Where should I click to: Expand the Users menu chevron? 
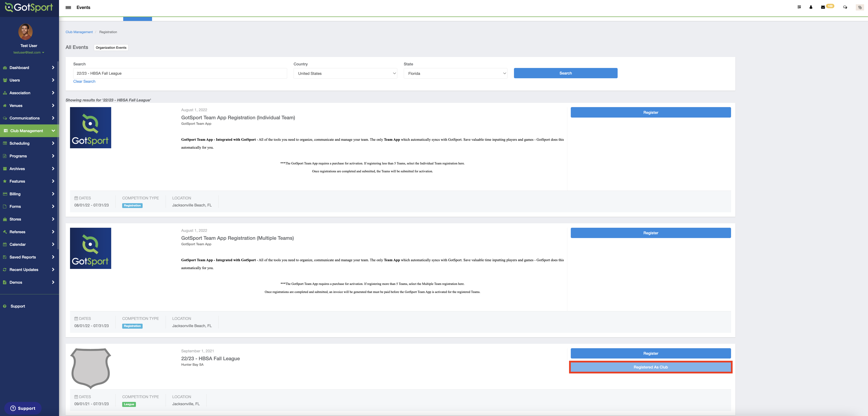53,80
